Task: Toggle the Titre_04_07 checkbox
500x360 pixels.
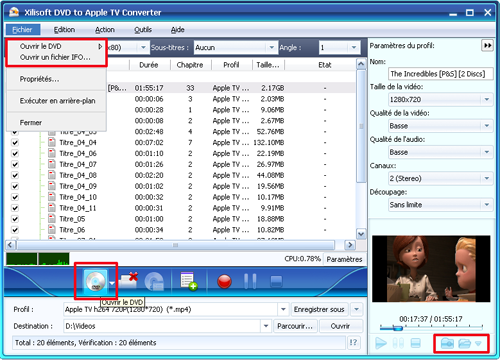Action: coord(15,164)
